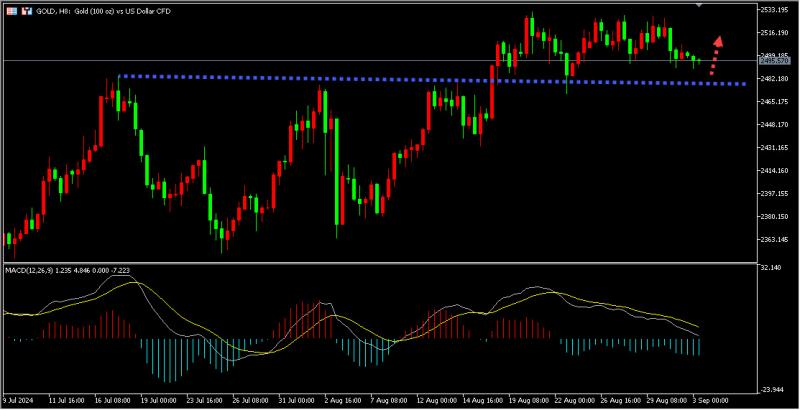Click the '19 Jul 00:00' time label
The height and width of the screenshot is (410, 800).
[157, 400]
